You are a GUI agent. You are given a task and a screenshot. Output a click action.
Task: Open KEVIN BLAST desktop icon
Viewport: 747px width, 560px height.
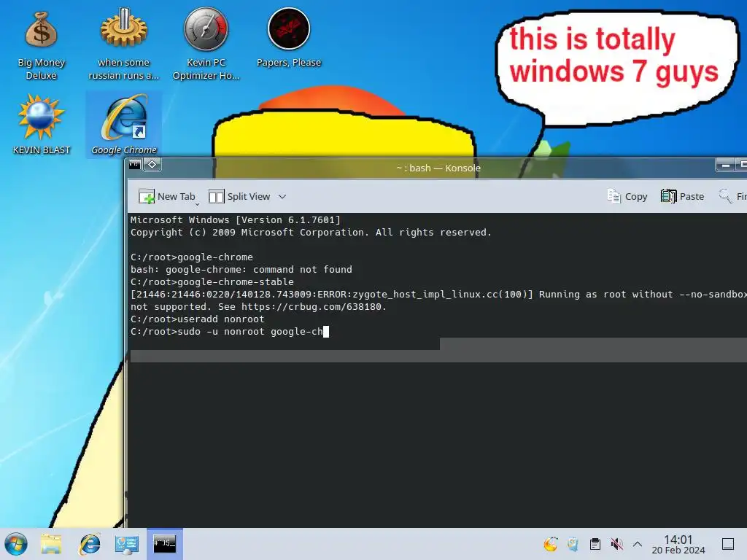point(41,125)
